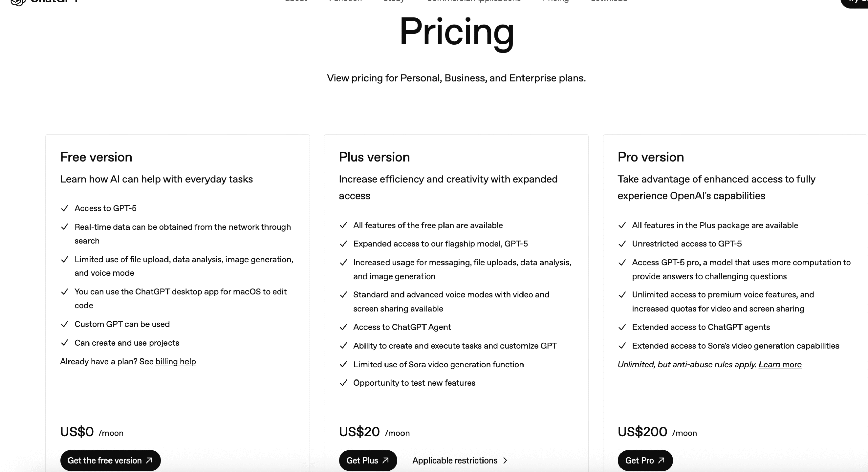Click checkmark beside Opportunity to test new features
The height and width of the screenshot is (472, 868).
343,383
